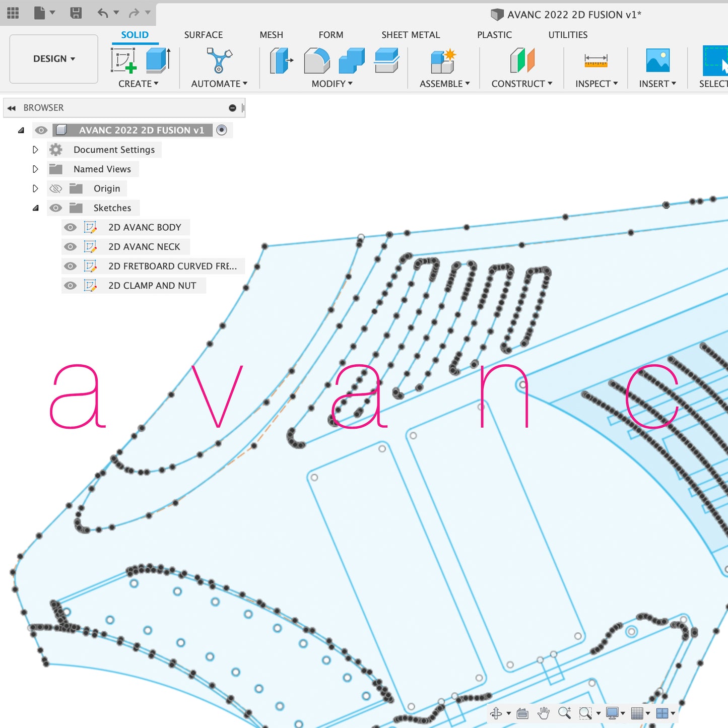The width and height of the screenshot is (728, 728).
Task: Select the Pan hand tool
Action: click(x=543, y=713)
